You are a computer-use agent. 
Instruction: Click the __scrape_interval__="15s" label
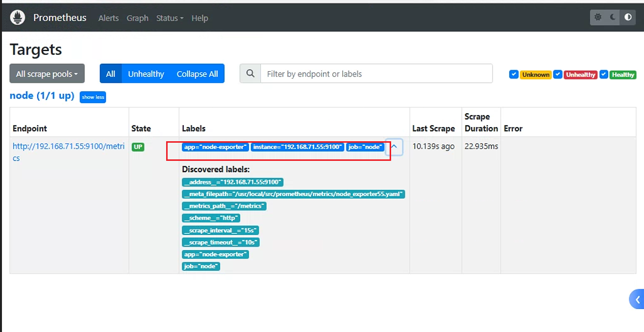tap(221, 230)
